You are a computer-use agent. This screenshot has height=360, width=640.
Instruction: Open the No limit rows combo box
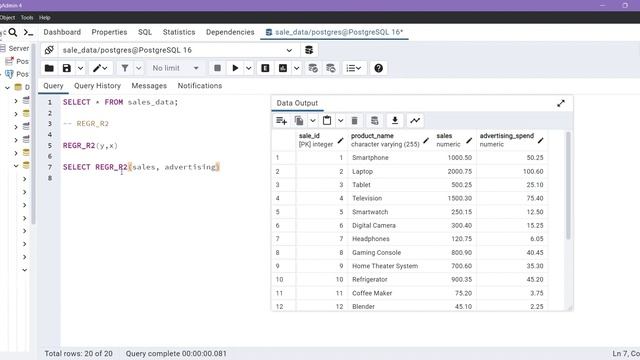[176, 68]
